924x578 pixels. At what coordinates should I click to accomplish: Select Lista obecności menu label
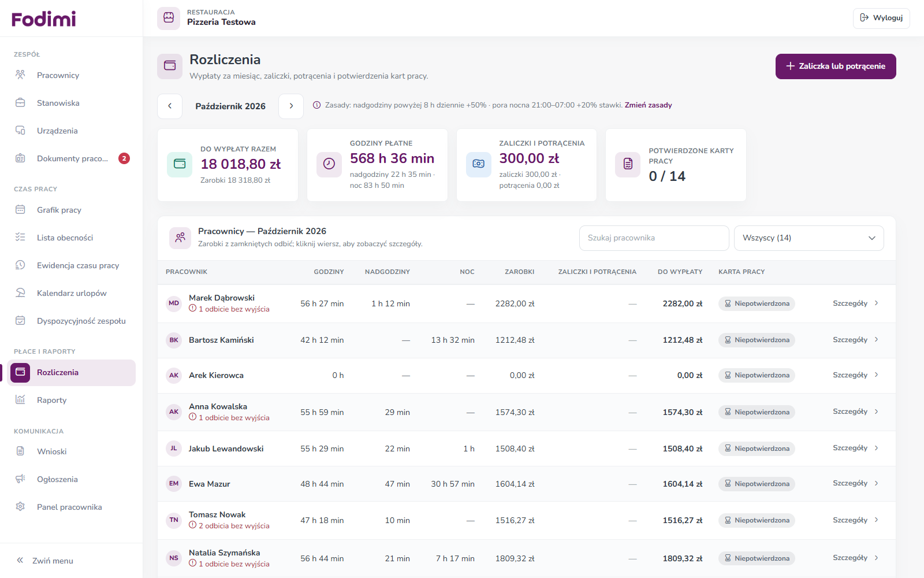65,238
